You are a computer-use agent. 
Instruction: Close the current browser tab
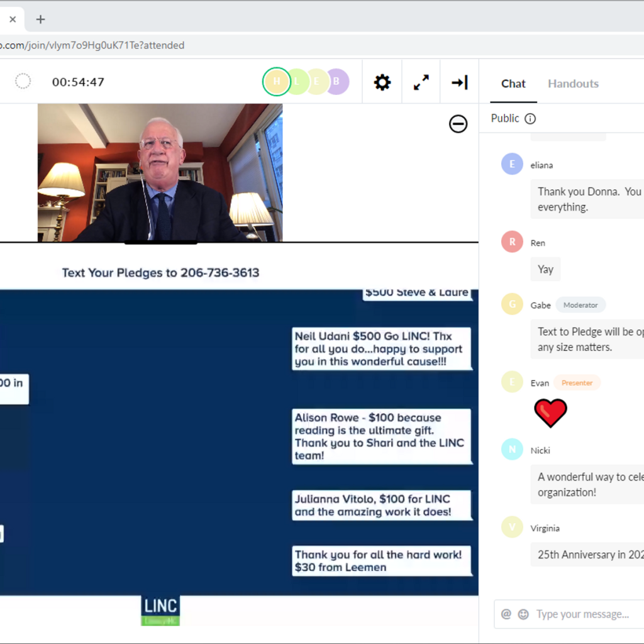[13, 19]
